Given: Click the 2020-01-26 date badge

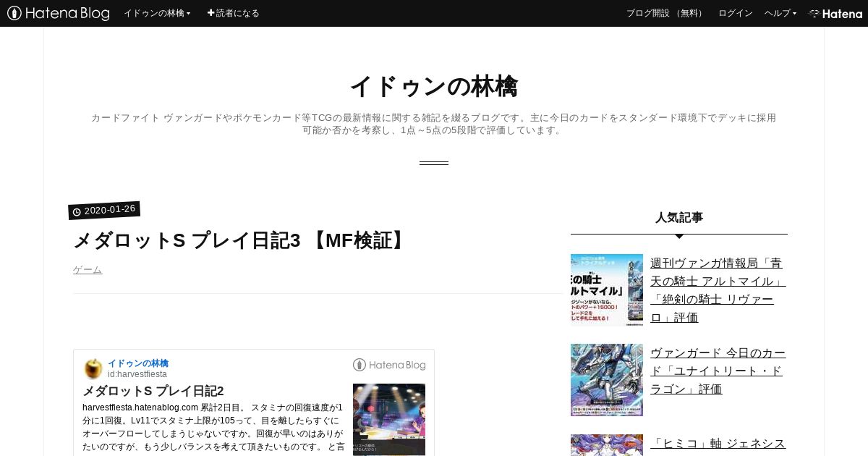Looking at the screenshot, I should tap(104, 210).
